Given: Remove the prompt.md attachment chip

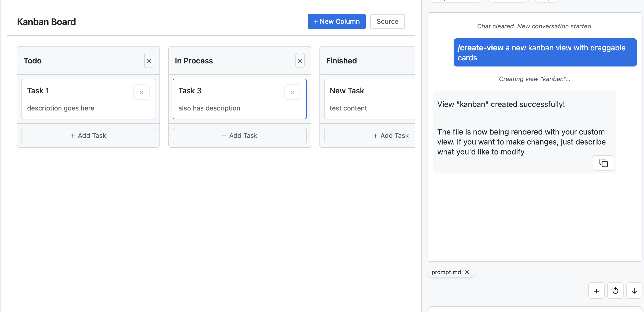Looking at the screenshot, I should click(468, 272).
